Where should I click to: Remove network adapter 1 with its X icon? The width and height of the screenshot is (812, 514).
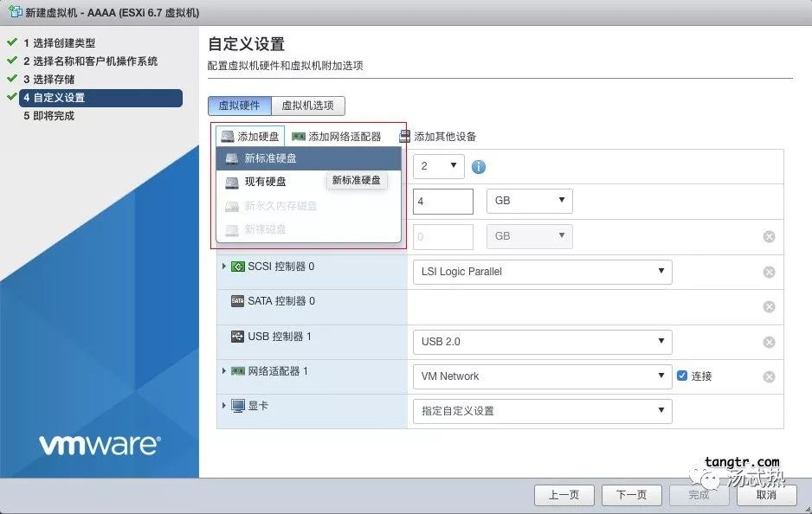769,376
